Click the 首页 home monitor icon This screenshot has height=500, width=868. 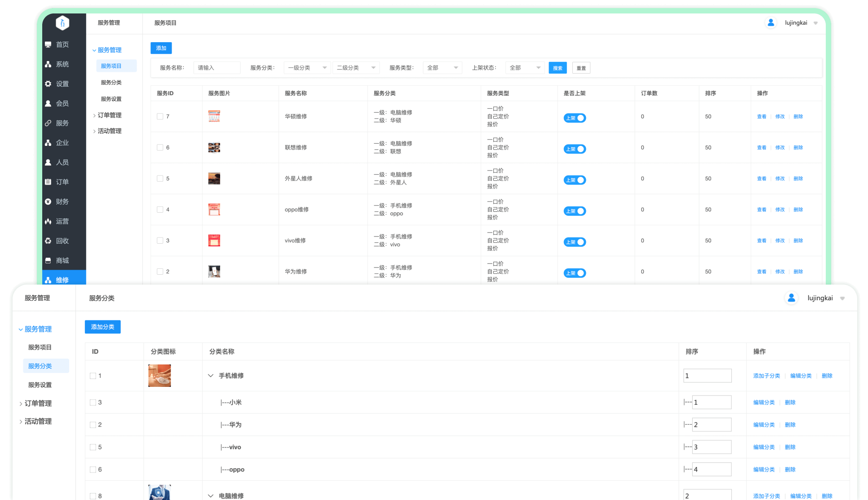pyautogui.click(x=48, y=44)
